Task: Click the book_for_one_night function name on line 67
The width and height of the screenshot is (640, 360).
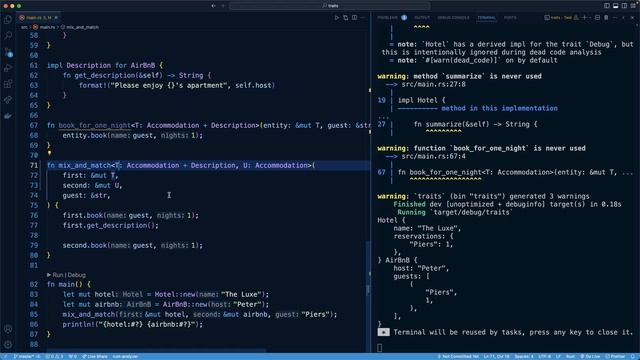Action: point(94,125)
